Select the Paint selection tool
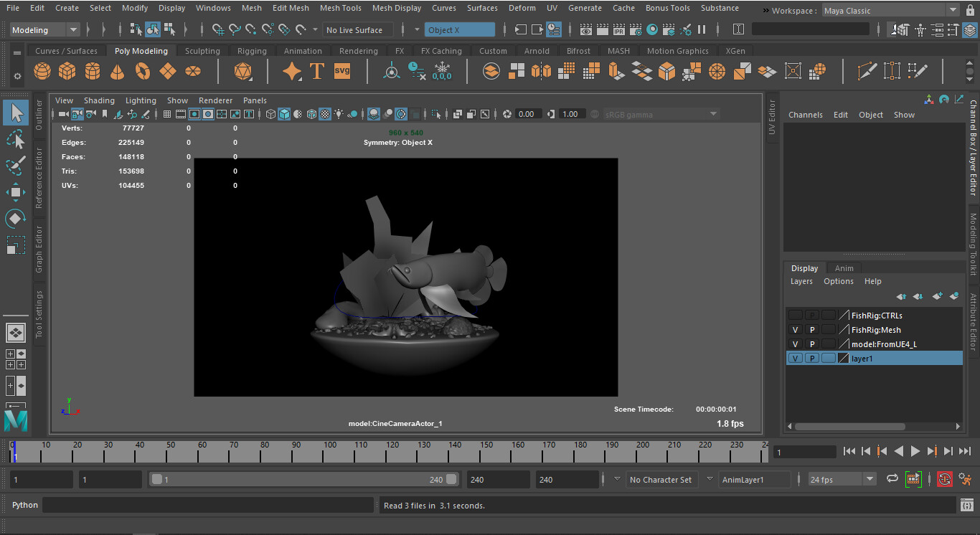The width and height of the screenshot is (980, 535). tap(16, 166)
